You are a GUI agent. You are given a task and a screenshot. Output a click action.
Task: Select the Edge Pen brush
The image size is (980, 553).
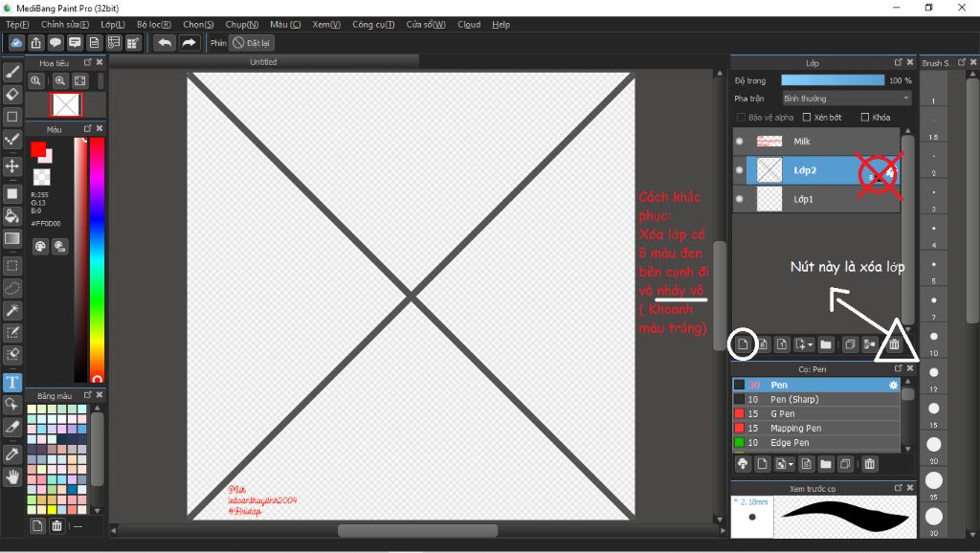815,442
